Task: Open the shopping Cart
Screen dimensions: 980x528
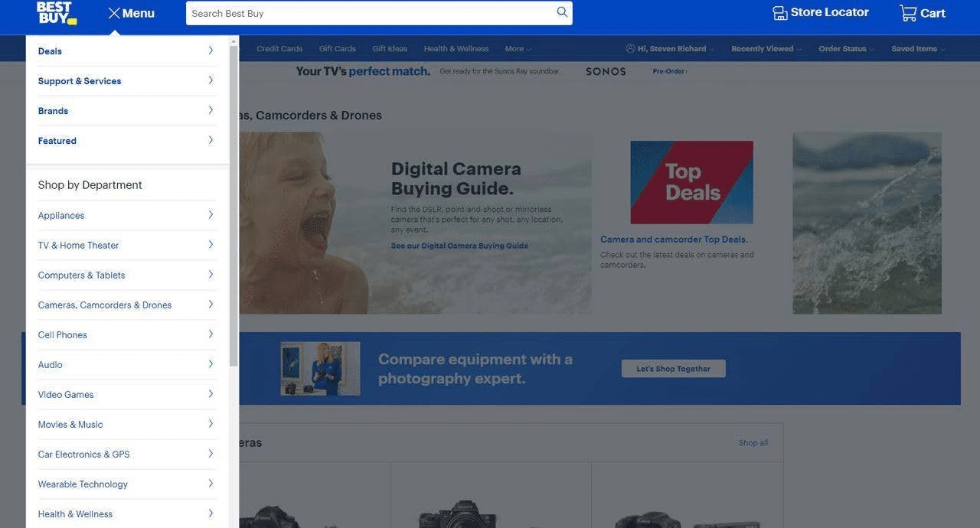Action: coord(922,13)
